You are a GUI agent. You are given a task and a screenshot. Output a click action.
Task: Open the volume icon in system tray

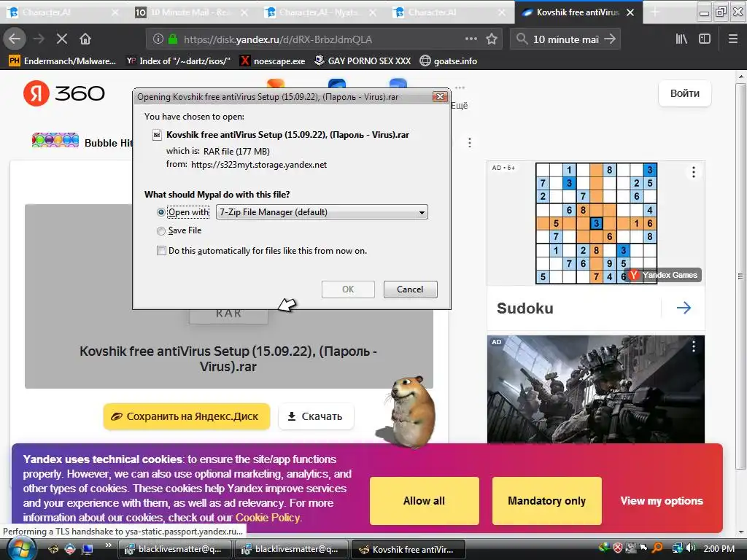(691, 548)
